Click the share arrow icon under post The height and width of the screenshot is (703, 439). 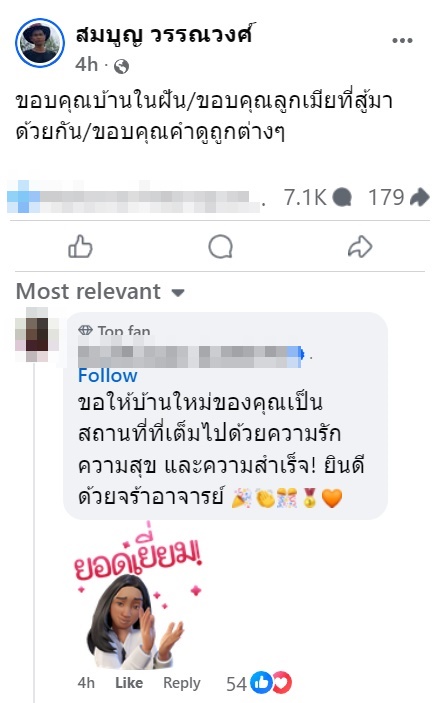tap(360, 247)
